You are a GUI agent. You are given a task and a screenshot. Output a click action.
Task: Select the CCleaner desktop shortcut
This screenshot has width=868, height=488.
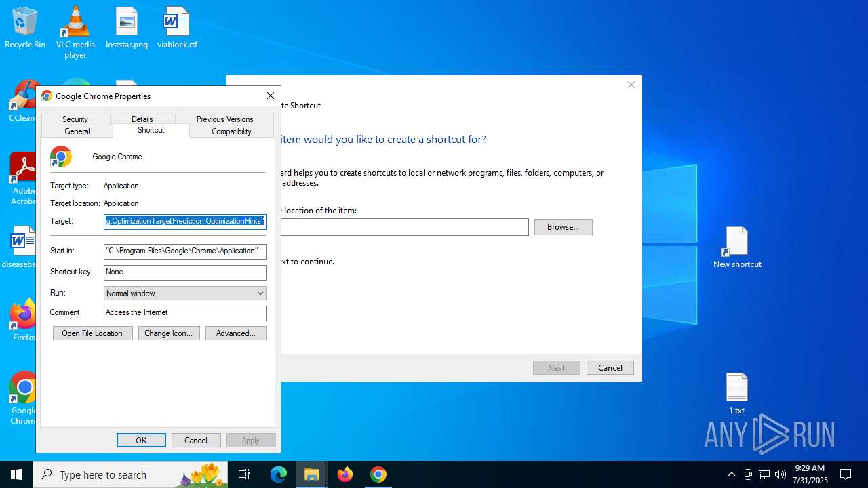pyautogui.click(x=22, y=102)
